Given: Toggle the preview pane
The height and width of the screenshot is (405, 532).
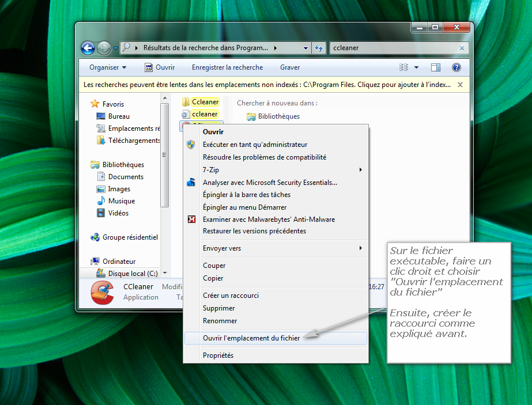Looking at the screenshot, I should pos(436,67).
